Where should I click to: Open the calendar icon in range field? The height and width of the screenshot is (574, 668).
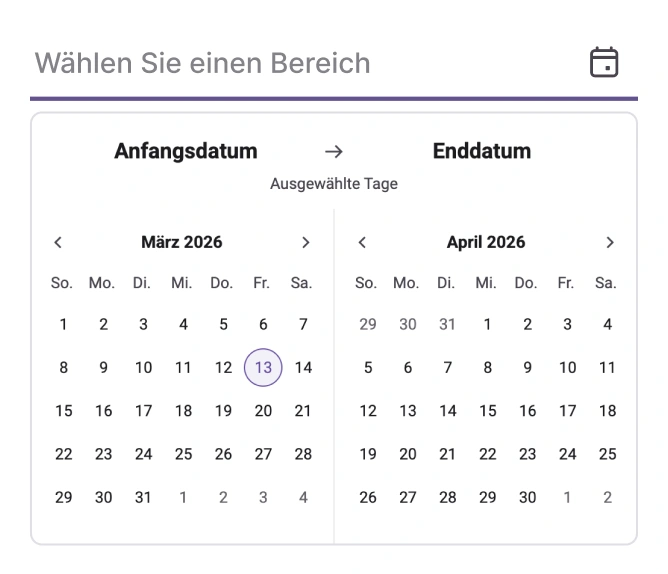(x=604, y=62)
